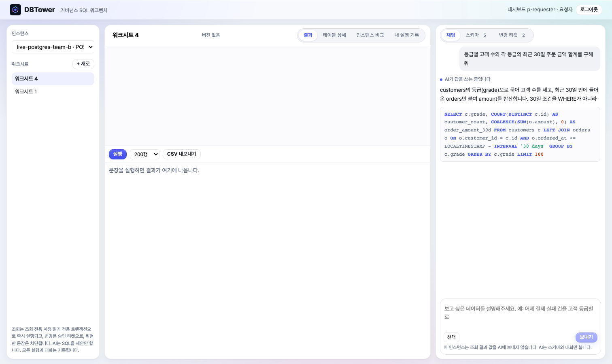
Task: Click the DBTower hexagon logo icon
Action: pos(15,10)
